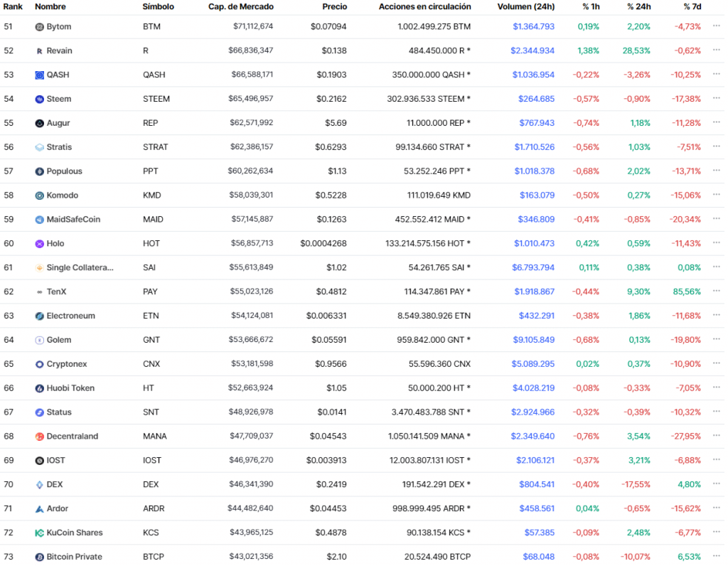Image resolution: width=728 pixels, height=566 pixels.
Task: Open the Electroneum name link
Action: click(70, 316)
